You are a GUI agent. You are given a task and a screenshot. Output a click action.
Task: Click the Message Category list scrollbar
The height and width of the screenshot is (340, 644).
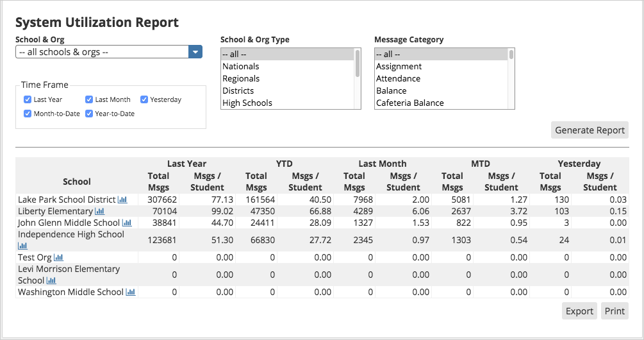pyautogui.click(x=511, y=77)
